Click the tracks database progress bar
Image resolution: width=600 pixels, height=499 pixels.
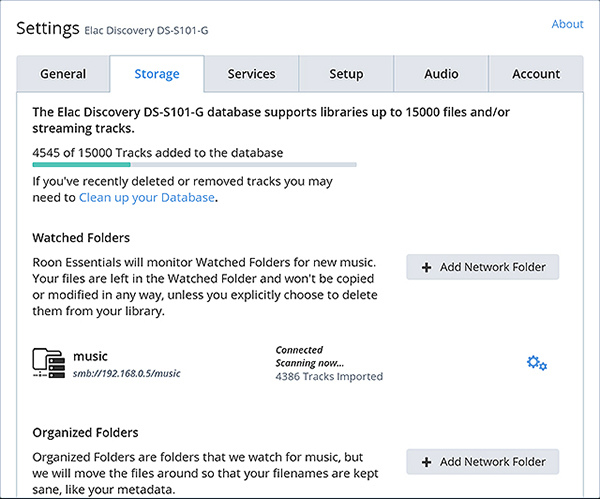pyautogui.click(x=194, y=165)
